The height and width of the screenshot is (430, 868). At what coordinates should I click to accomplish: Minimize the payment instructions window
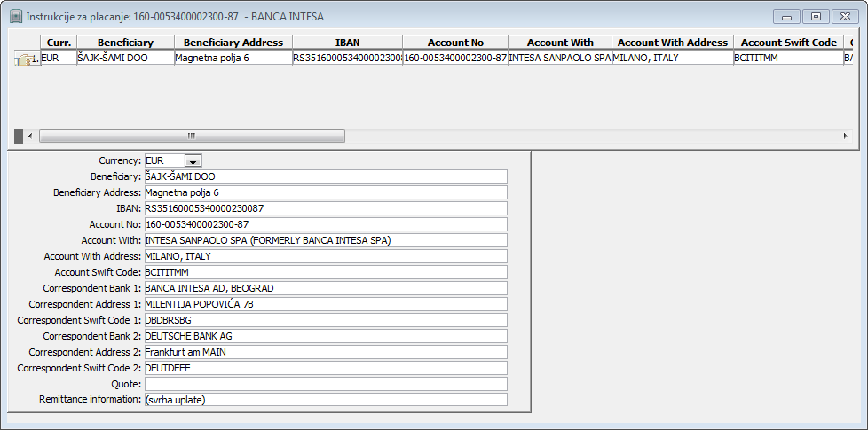click(786, 16)
